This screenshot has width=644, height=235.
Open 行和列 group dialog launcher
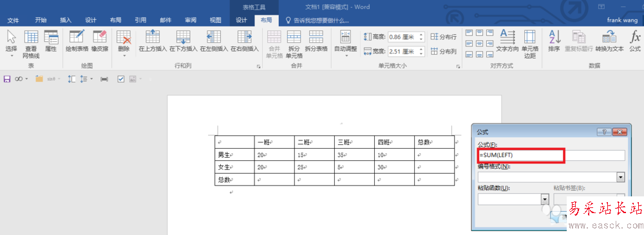pos(259,66)
